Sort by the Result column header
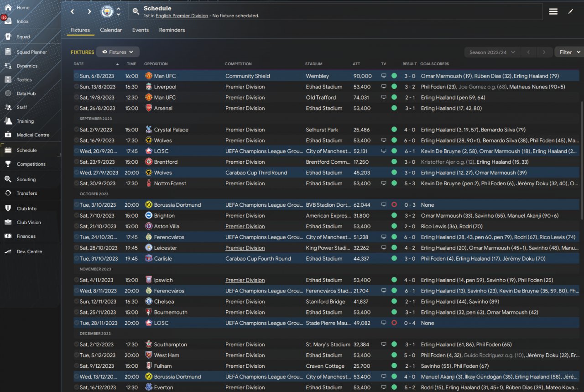 pyautogui.click(x=409, y=64)
